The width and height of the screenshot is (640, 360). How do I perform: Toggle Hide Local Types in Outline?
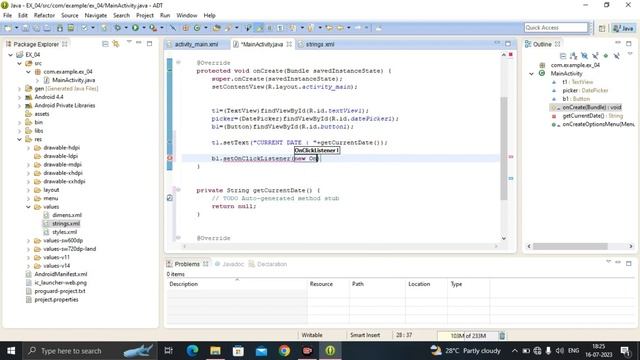[x=617, y=56]
